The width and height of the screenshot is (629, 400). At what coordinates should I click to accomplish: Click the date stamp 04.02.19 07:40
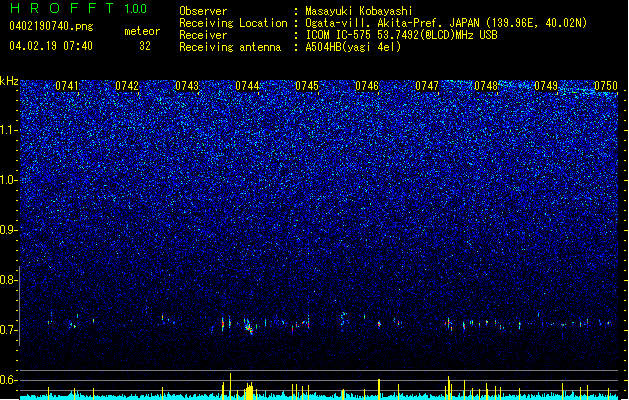[x=51, y=46]
